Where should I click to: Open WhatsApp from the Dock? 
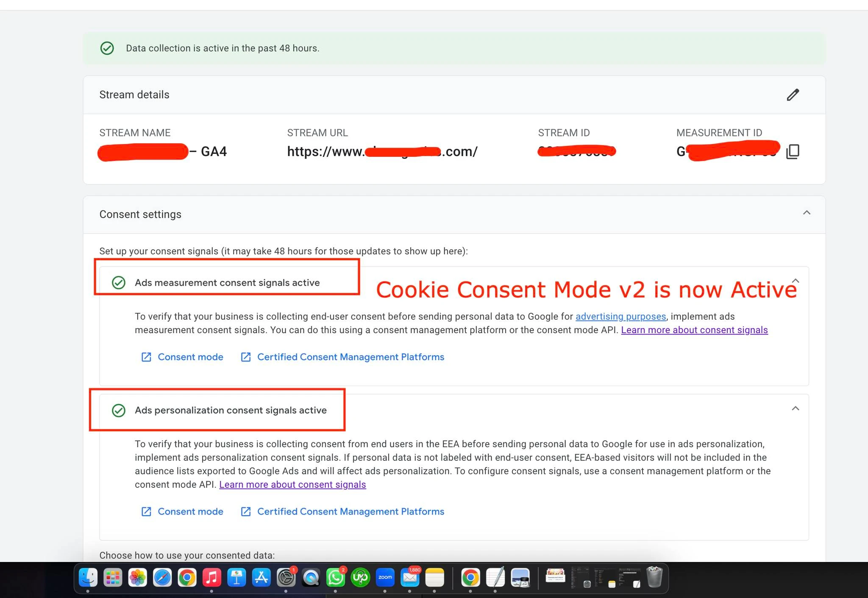pos(335,577)
